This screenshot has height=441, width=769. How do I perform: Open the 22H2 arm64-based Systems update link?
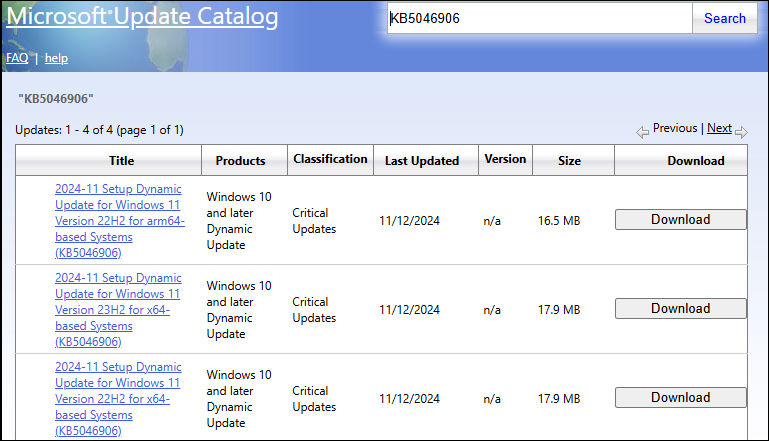coord(120,221)
